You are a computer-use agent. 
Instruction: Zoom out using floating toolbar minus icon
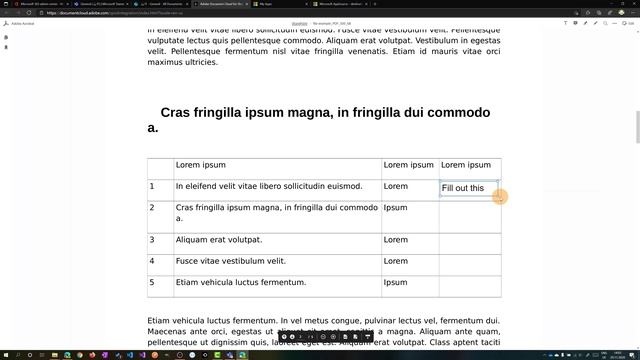pyautogui.click(x=323, y=337)
